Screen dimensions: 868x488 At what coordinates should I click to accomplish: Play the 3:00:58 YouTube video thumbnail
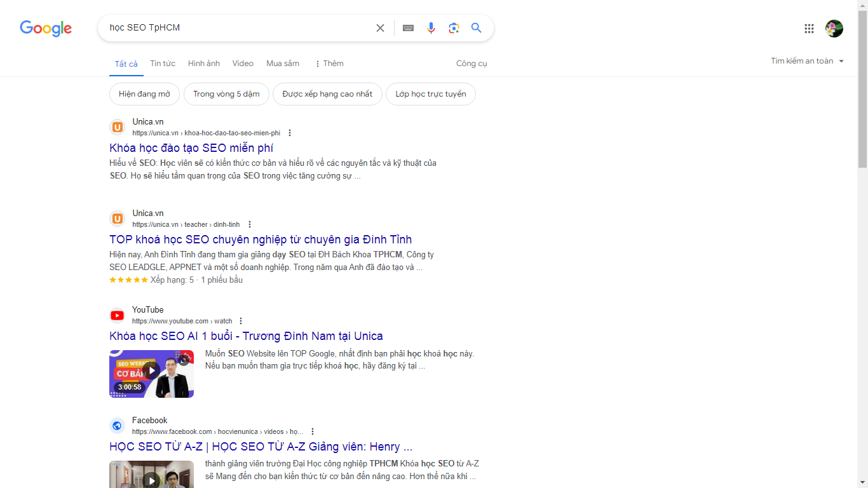(x=151, y=374)
